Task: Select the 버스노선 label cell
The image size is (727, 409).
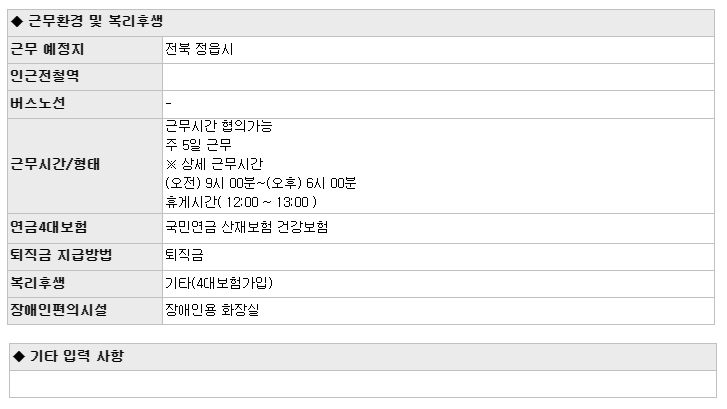Action: point(85,104)
